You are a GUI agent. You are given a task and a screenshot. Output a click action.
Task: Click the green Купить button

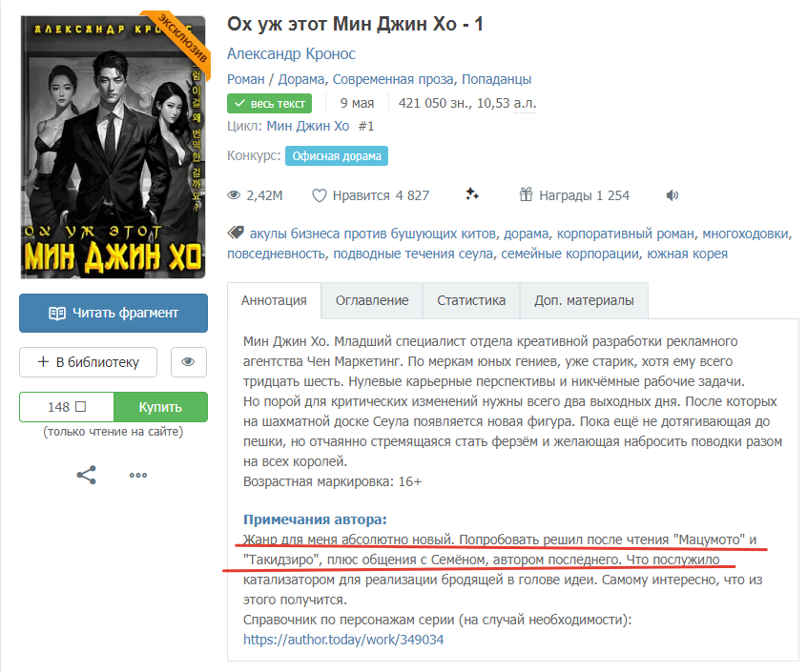tap(160, 407)
